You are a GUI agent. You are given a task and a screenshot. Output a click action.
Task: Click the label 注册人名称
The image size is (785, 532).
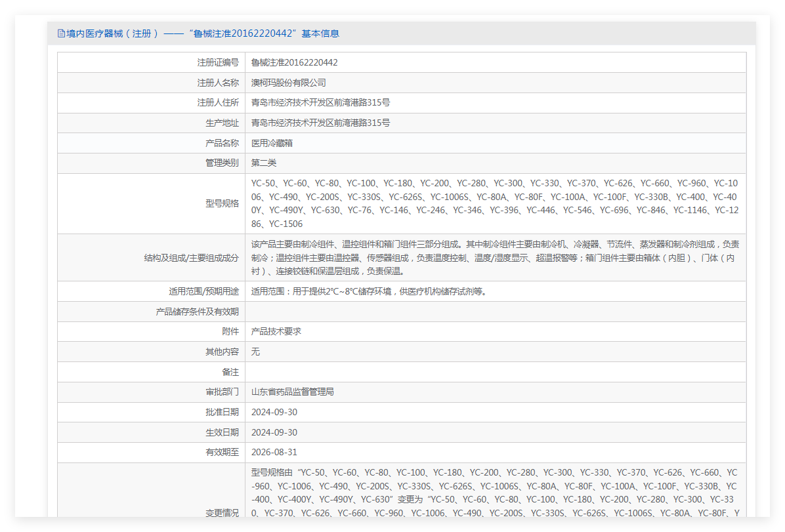pos(218,83)
